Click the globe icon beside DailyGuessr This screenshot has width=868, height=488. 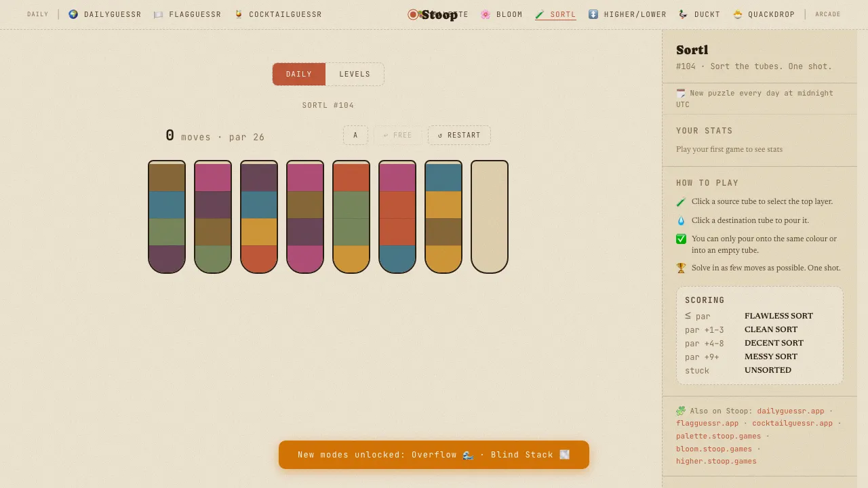coord(73,14)
